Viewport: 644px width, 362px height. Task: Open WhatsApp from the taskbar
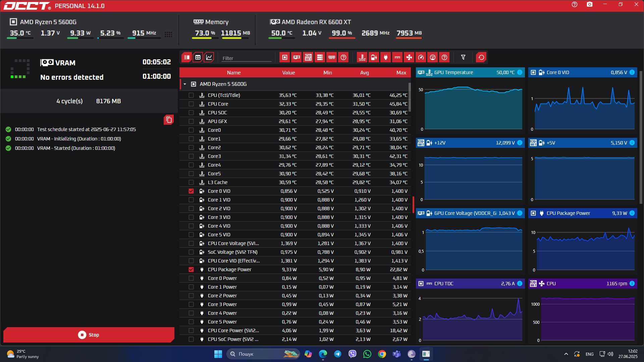click(367, 354)
